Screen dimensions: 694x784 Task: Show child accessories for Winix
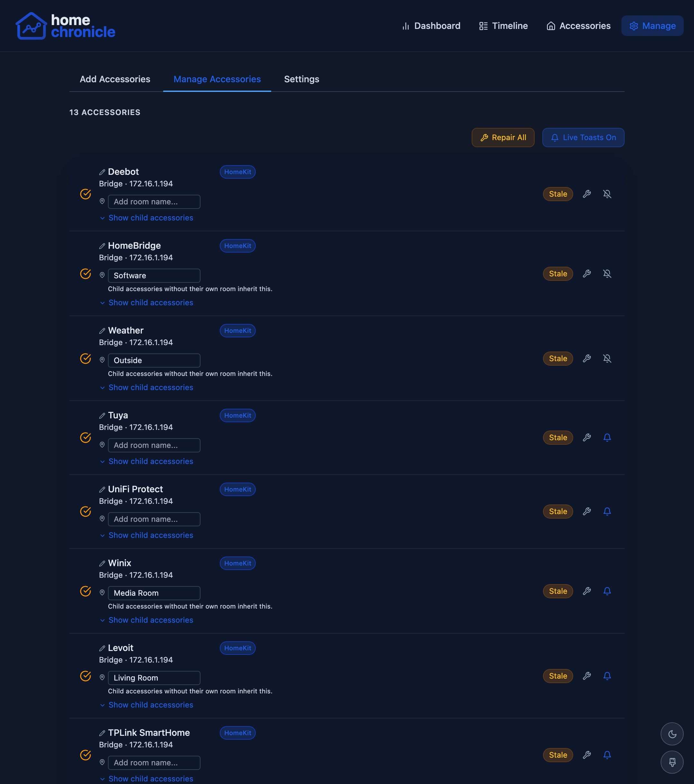point(150,620)
